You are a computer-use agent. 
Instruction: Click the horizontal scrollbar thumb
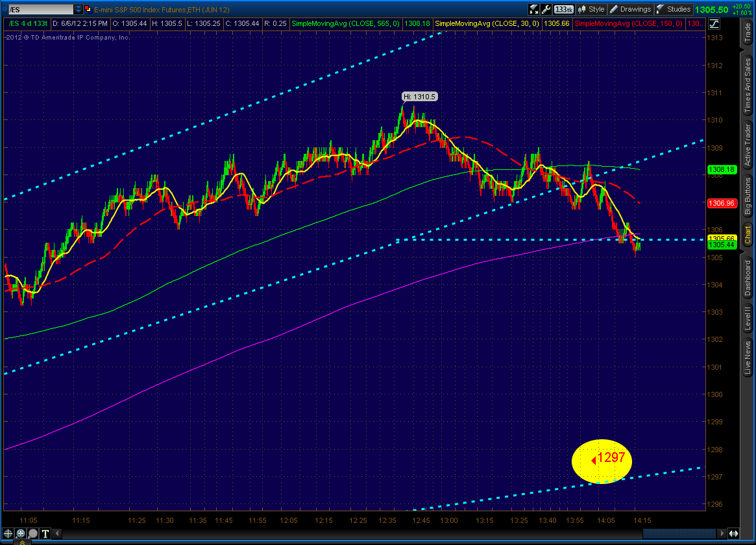680,533
